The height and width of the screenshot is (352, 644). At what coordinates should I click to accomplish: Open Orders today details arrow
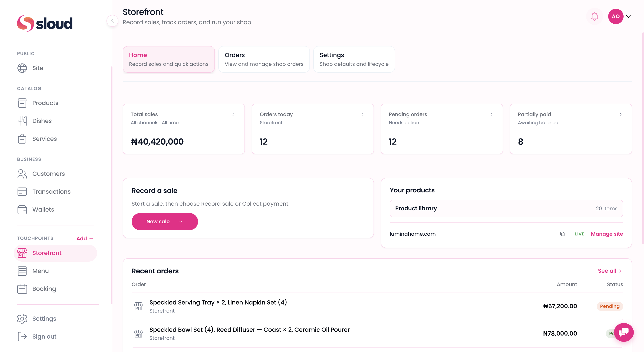(x=362, y=115)
